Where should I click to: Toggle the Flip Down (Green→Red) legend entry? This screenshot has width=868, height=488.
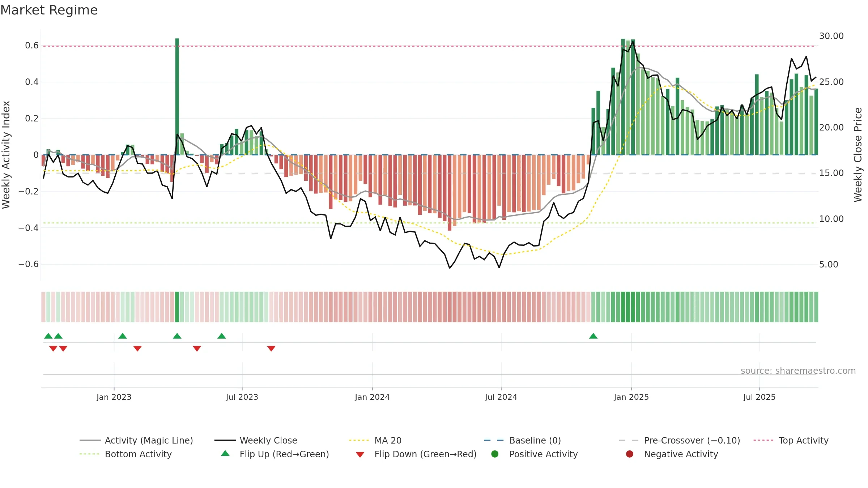point(416,454)
